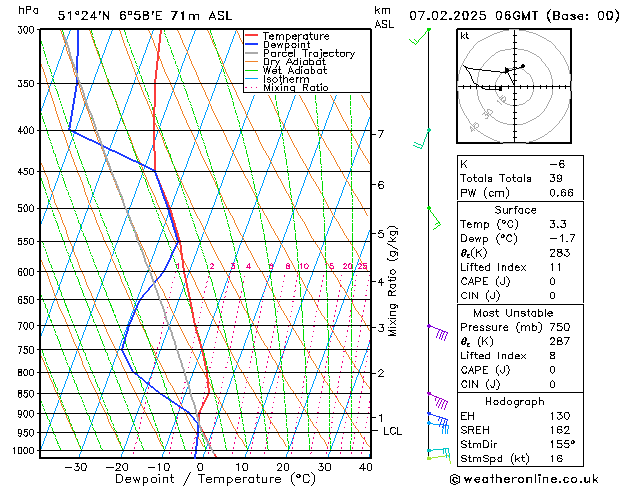
Task: Click the surface Temp value 3.3
Action: click(558, 224)
